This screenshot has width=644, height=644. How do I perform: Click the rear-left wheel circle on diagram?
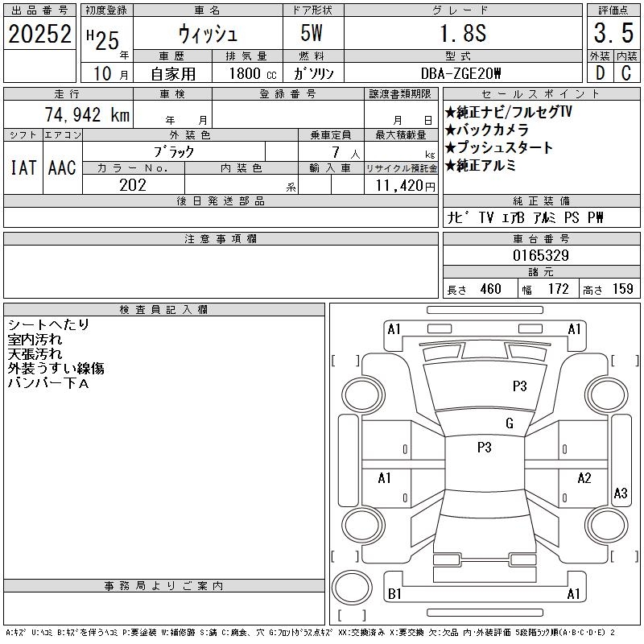(363, 525)
